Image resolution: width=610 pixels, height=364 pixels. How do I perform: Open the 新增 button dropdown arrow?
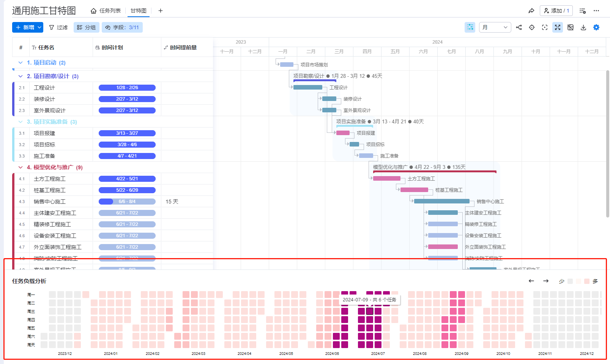tap(39, 27)
